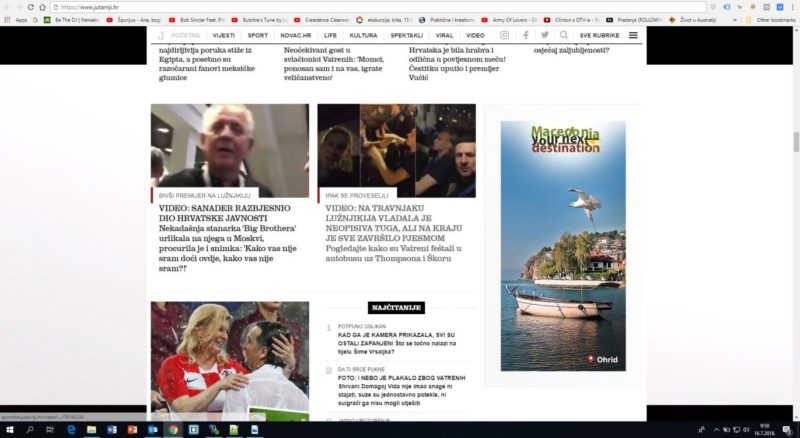Open Task View on the taskbar

click(x=50, y=430)
